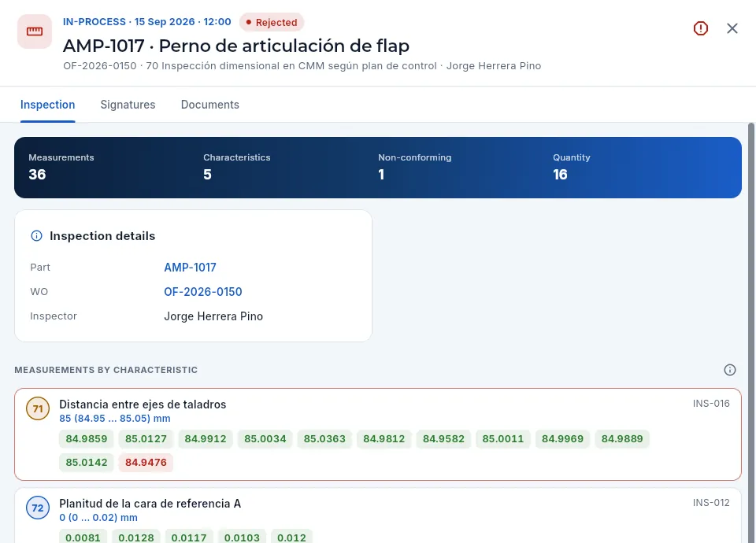756x543 pixels.
Task: Click the AMP-1017 Perno de articulación title
Action: [x=236, y=46]
